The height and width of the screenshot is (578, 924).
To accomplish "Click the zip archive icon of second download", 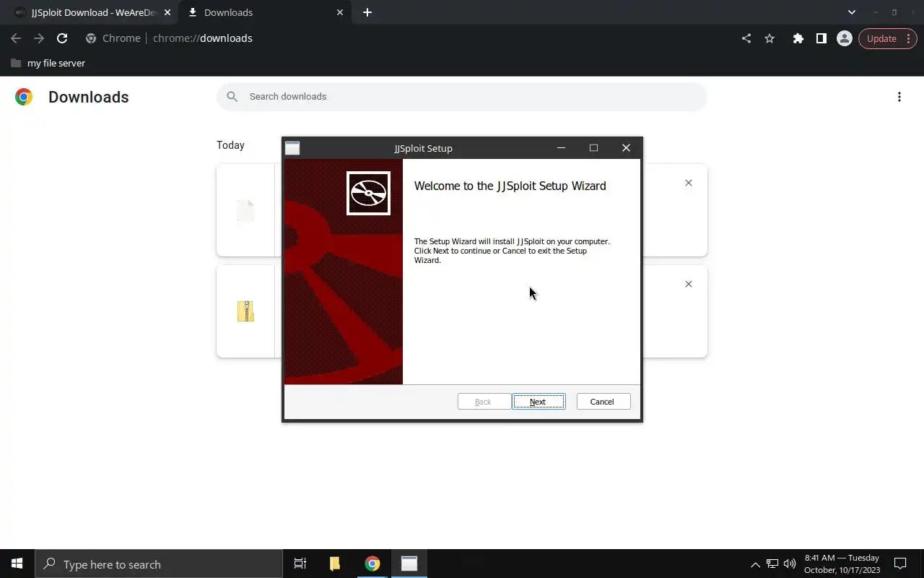I will 245,311.
